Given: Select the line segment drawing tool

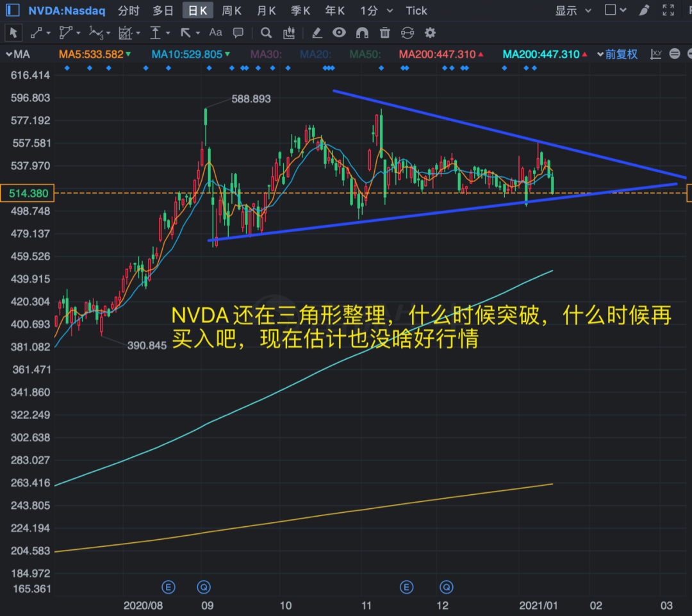Looking at the screenshot, I should [36, 33].
